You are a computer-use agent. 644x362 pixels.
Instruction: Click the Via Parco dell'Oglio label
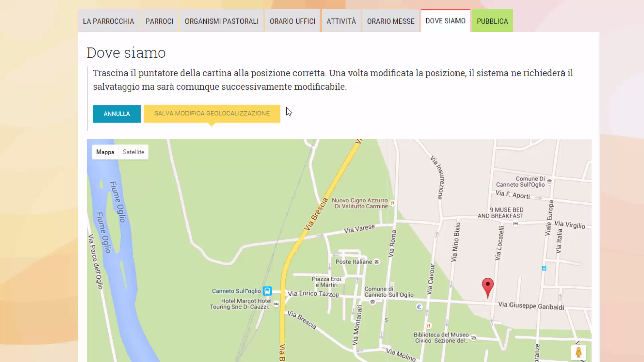tap(95, 262)
